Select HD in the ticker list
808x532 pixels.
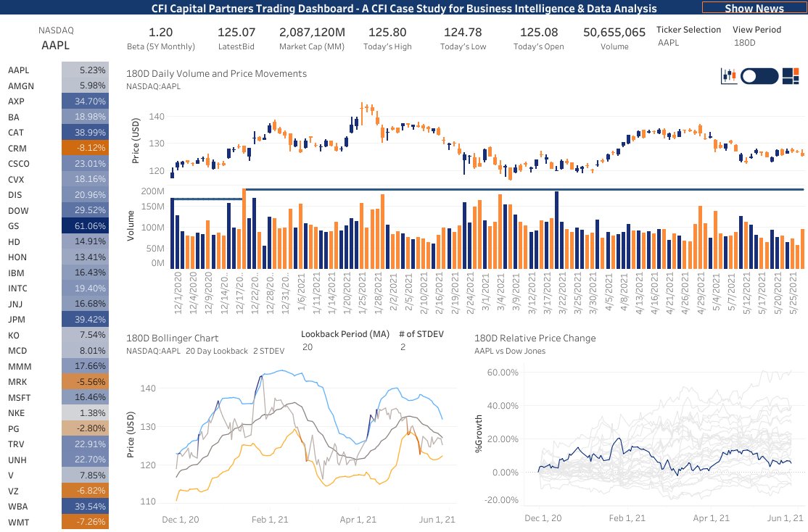tap(14, 241)
